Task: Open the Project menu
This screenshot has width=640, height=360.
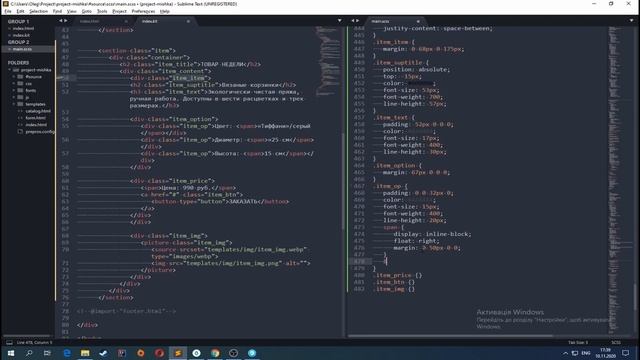Action: click(x=119, y=11)
